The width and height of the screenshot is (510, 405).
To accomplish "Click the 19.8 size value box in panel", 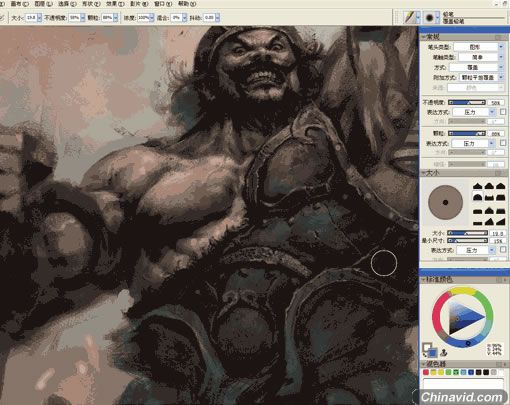I will (498, 233).
